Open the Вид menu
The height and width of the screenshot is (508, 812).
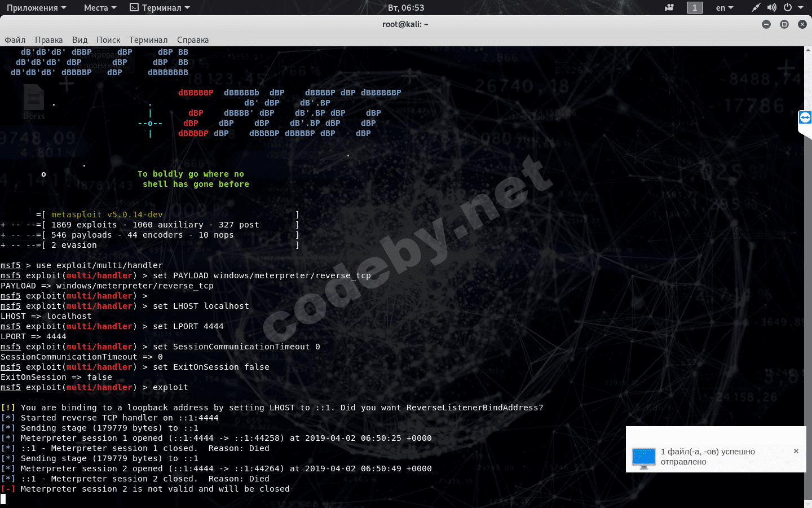point(80,40)
